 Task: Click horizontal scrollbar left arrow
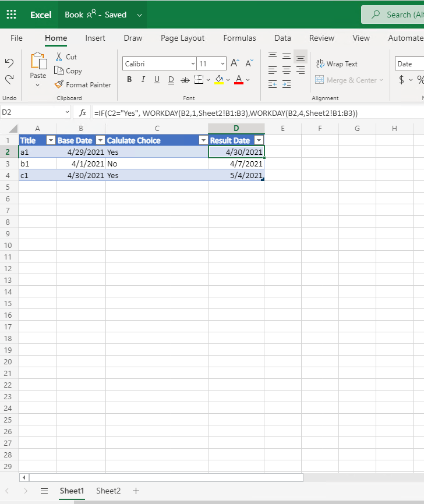pyautogui.click(x=24, y=477)
